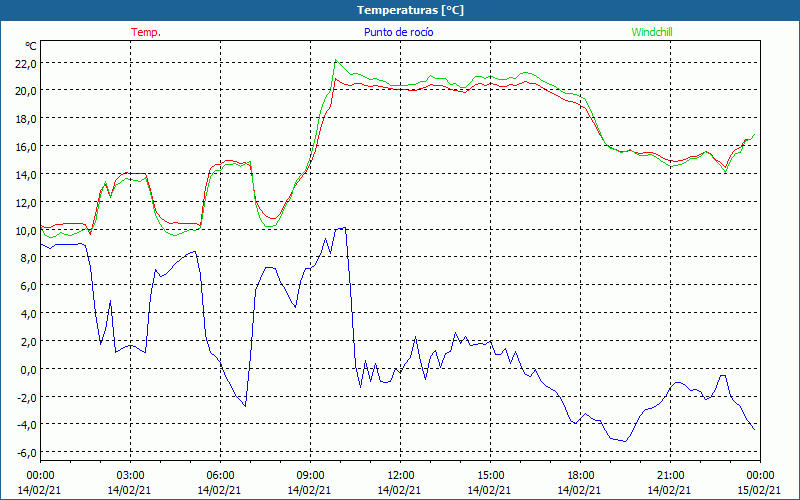Viewport: 800px width, 500px height.
Task: Select the green 'Windchill' legend label
Action: click(x=652, y=32)
